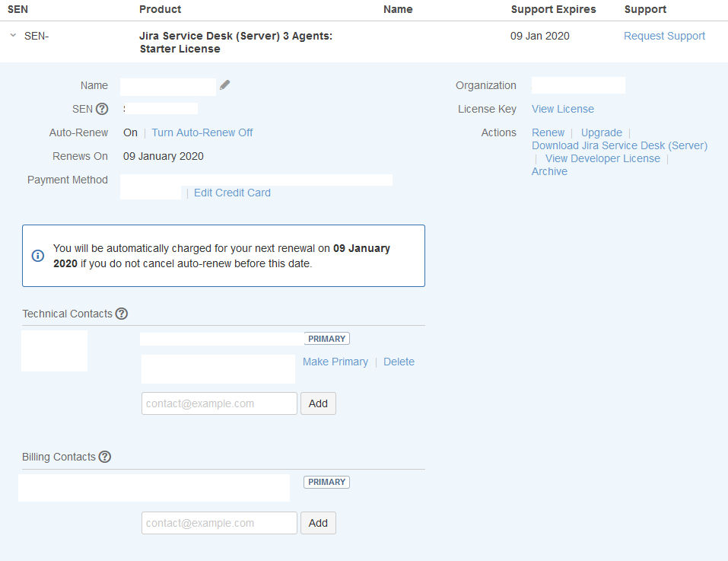Click PRIMARY badge under Billing Contacts
This screenshot has width=728, height=561.
pos(327,482)
